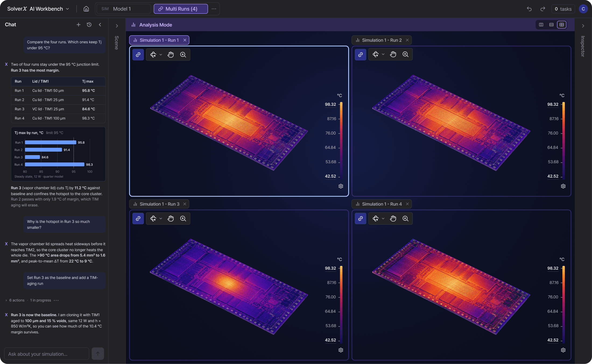Select zoom tool in Run 3 view
This screenshot has width=592, height=364.
pyautogui.click(x=183, y=219)
